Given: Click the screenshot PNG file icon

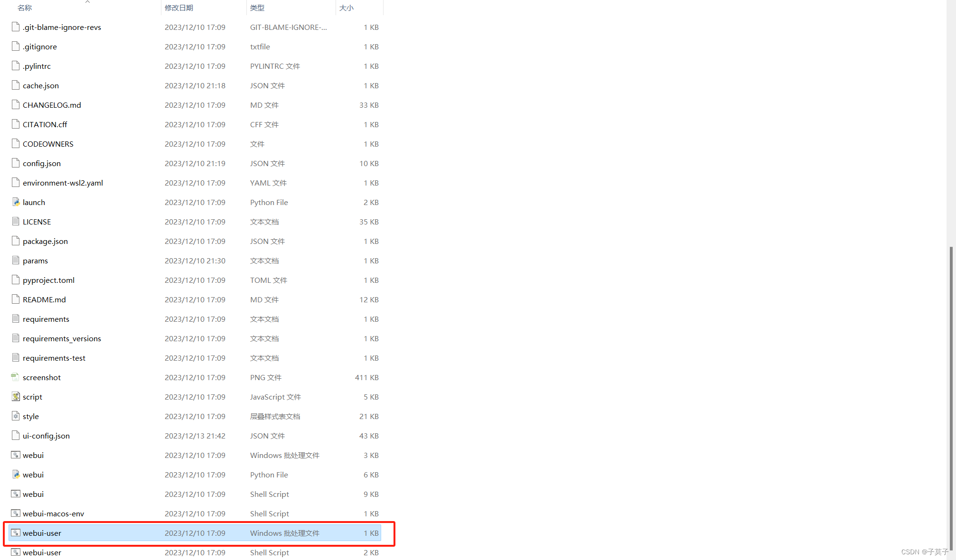Looking at the screenshot, I should tap(16, 377).
